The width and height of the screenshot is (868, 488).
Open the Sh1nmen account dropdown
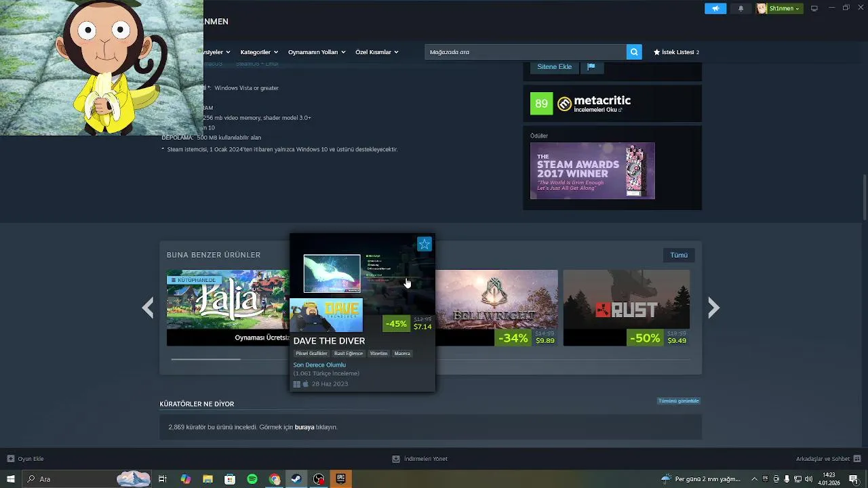pos(780,8)
